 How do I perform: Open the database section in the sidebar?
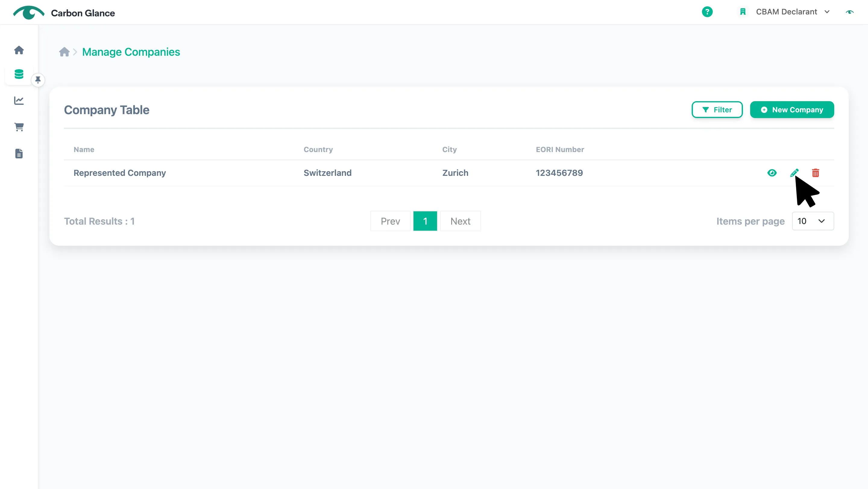coord(19,74)
